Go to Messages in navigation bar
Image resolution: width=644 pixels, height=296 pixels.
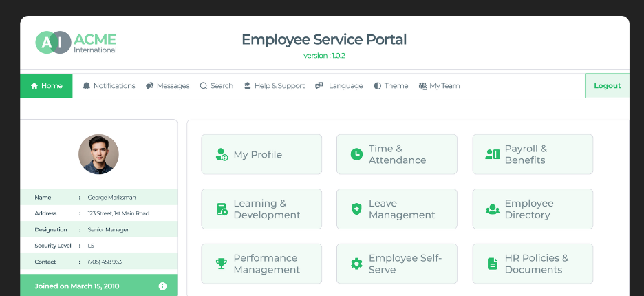pos(167,86)
